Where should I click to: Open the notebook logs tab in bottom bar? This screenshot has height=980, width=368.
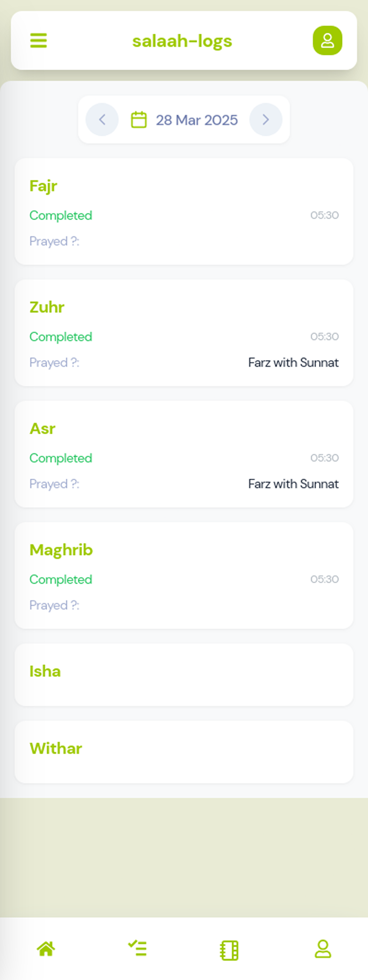tap(229, 950)
